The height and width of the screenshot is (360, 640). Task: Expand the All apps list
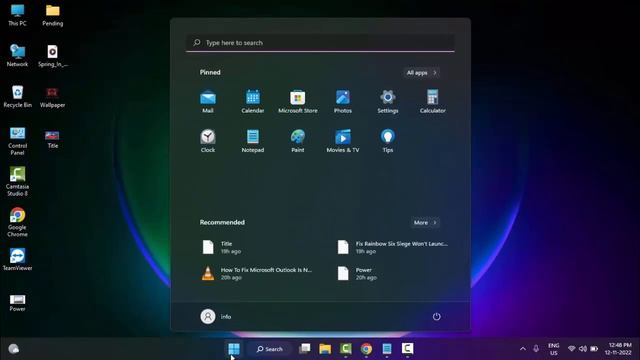click(x=422, y=73)
